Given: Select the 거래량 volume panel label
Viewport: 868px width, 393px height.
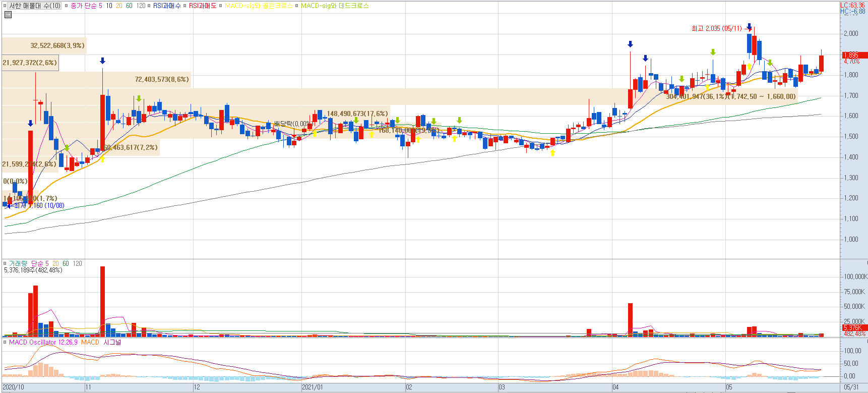Looking at the screenshot, I should pos(18,263).
